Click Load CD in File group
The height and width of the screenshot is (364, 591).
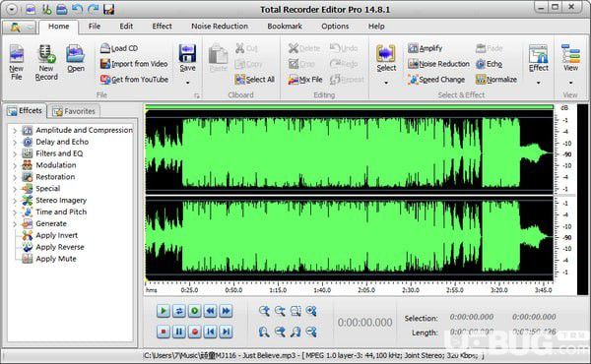[119, 48]
